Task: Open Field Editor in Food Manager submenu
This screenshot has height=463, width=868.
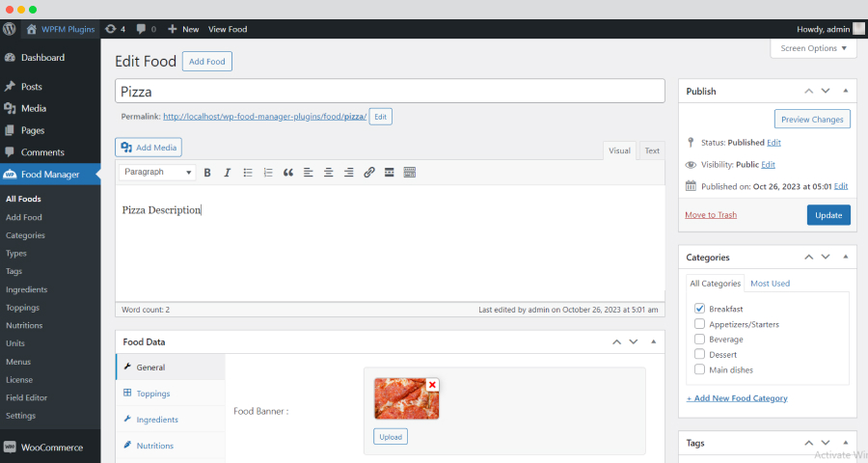Action: pos(27,397)
